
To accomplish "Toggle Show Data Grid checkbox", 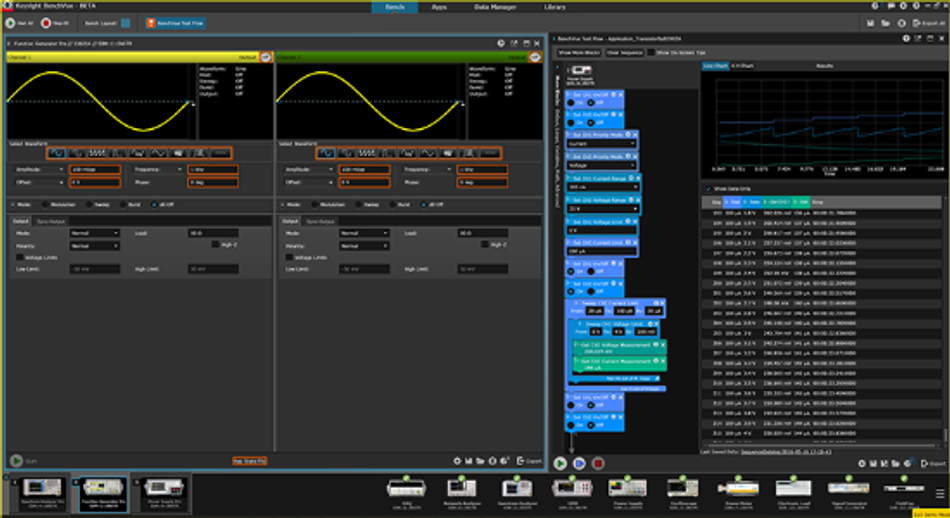I will 708,189.
